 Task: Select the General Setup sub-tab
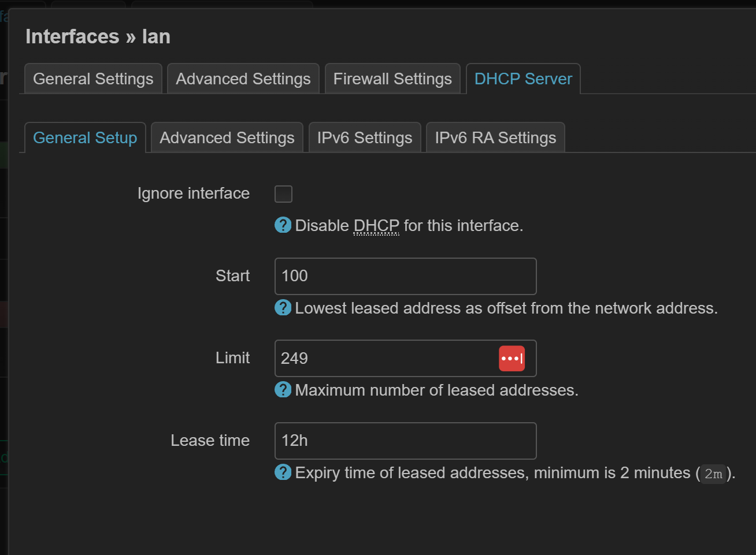point(85,137)
